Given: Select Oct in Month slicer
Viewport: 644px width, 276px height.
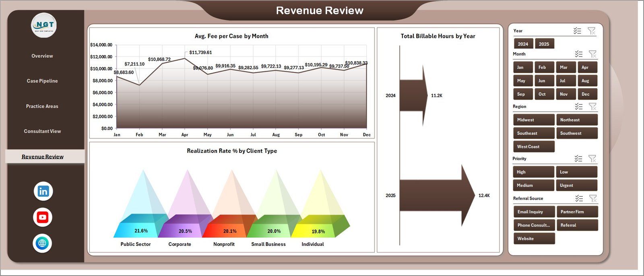Looking at the screenshot, I should (x=545, y=94).
